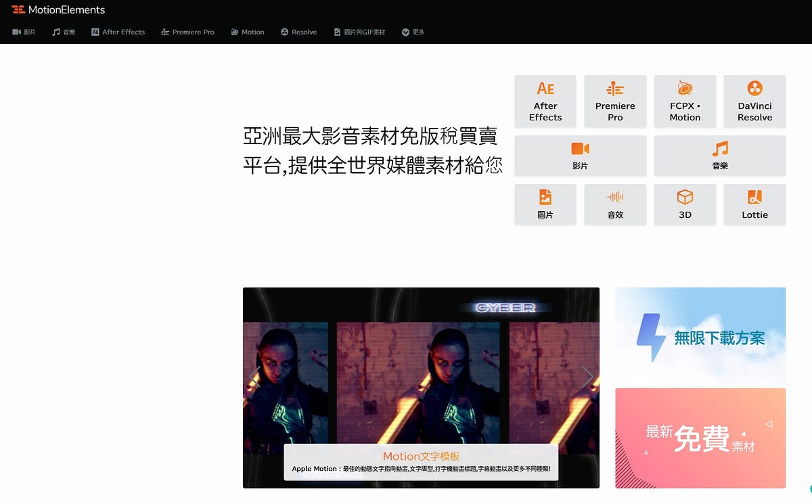Click the 音效 waveform tile
Image resolution: width=812 pixels, height=504 pixels.
tap(615, 204)
